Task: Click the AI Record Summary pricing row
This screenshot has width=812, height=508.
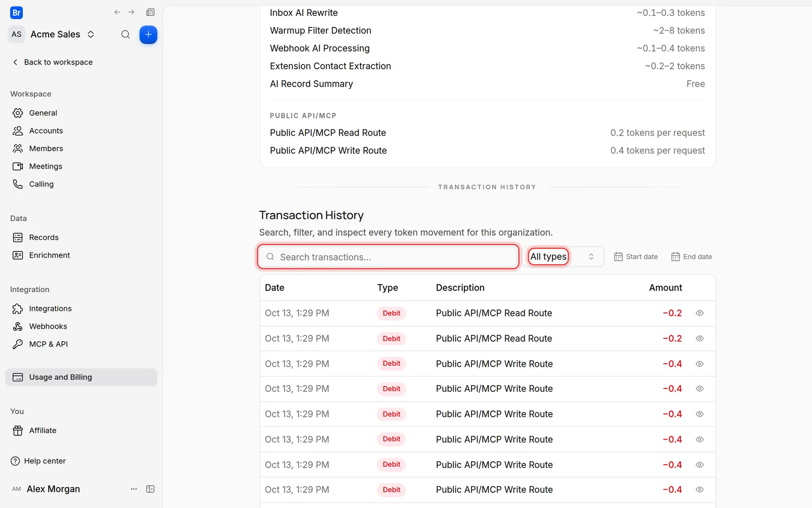Action: pyautogui.click(x=487, y=84)
